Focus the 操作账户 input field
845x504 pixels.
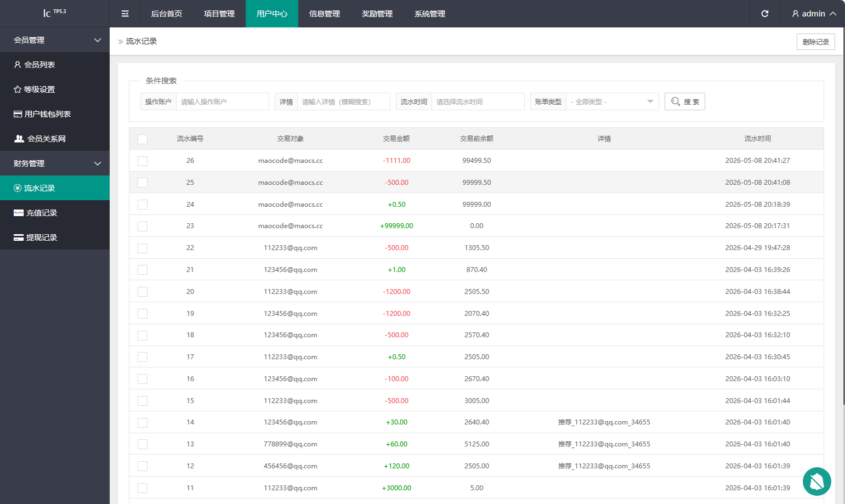[x=223, y=101]
